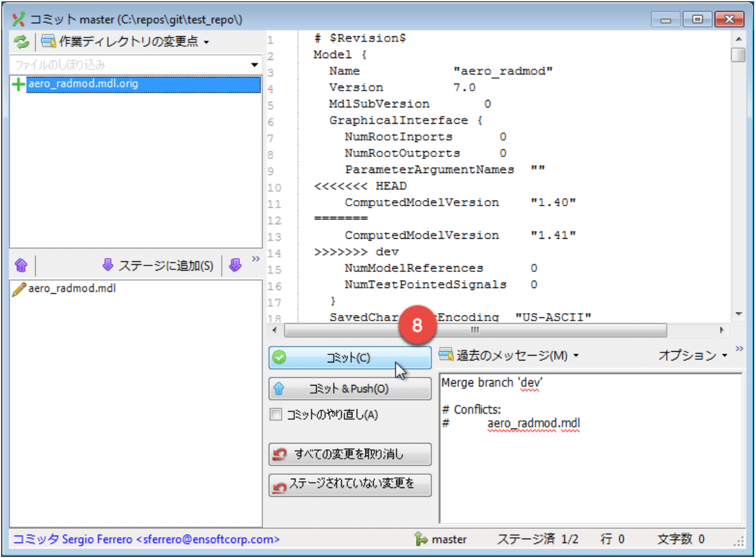756x558 pixels.
Task: Click the stage-all double down-arrow icon
Action: [x=235, y=266]
